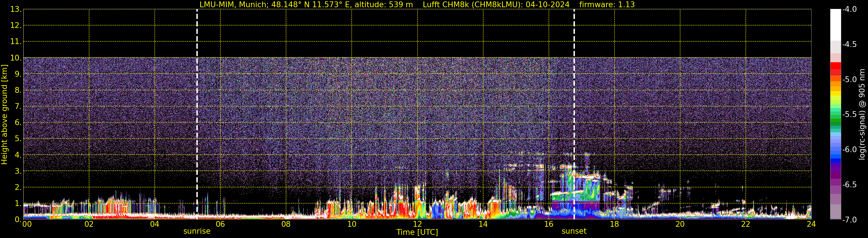Click the '11.' height axis tick label
The image size is (868, 238).
16,42
